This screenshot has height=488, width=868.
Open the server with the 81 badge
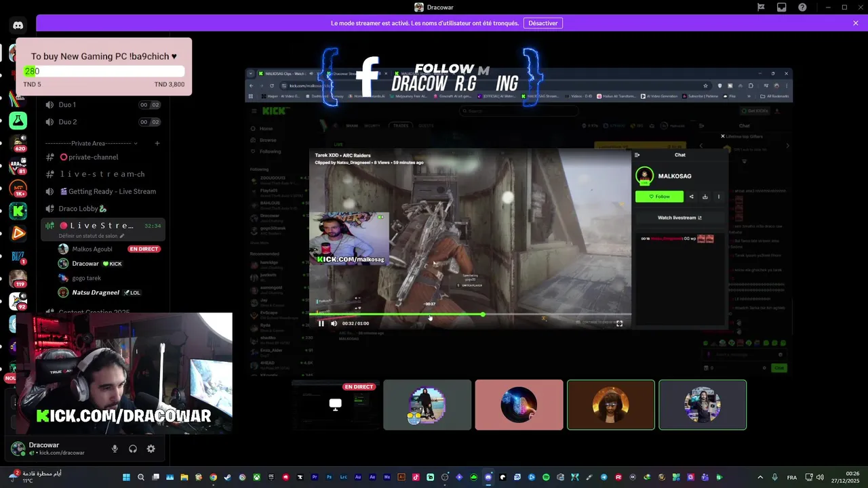[x=18, y=165]
